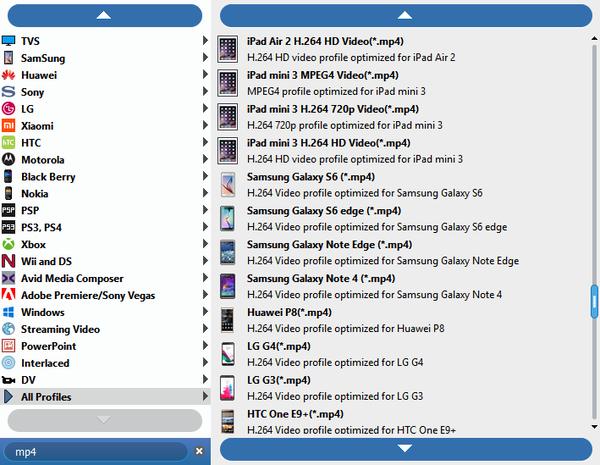Select the Streaming Video category label

(x=60, y=329)
